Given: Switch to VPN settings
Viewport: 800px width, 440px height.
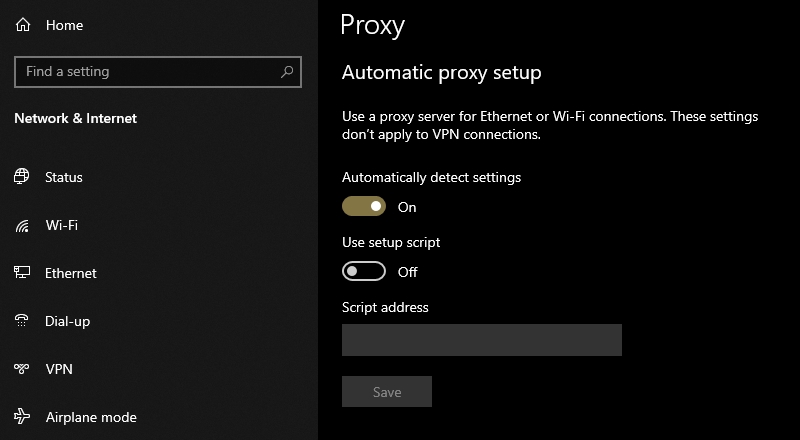Looking at the screenshot, I should (x=60, y=369).
